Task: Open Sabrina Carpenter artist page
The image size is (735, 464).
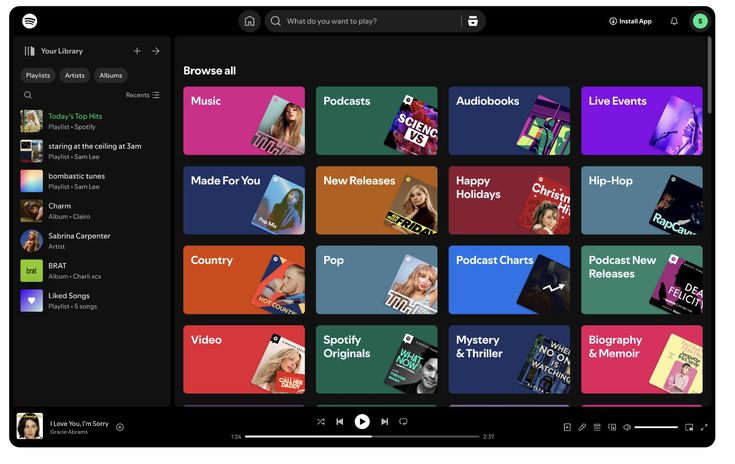Action: (91, 241)
